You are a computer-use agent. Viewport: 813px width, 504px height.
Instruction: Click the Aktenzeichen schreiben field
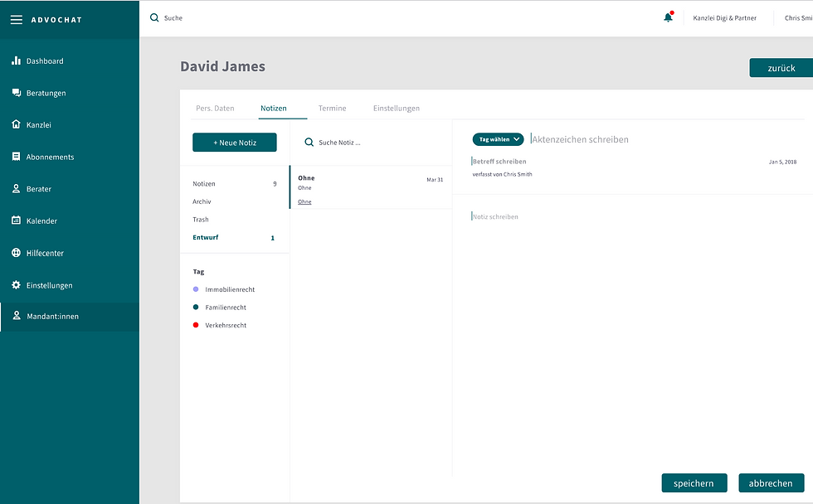580,139
